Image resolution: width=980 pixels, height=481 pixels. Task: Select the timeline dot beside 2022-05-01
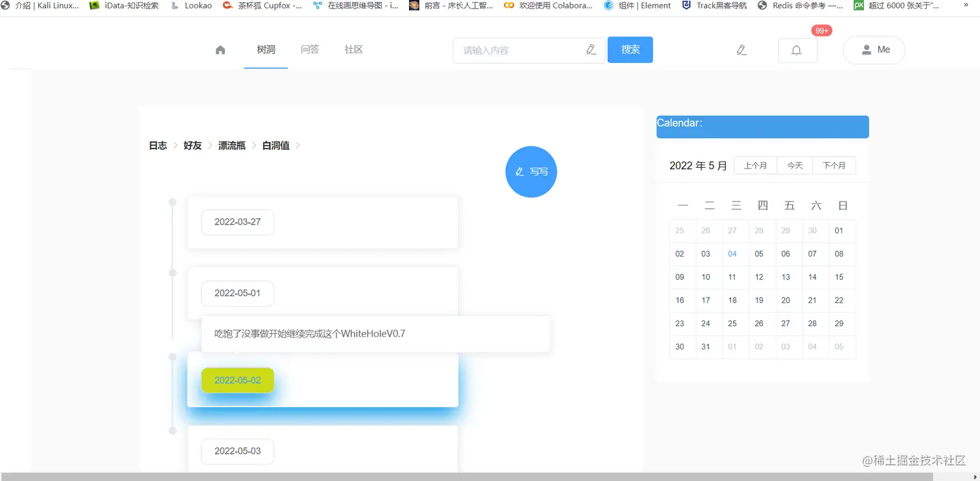click(x=172, y=274)
